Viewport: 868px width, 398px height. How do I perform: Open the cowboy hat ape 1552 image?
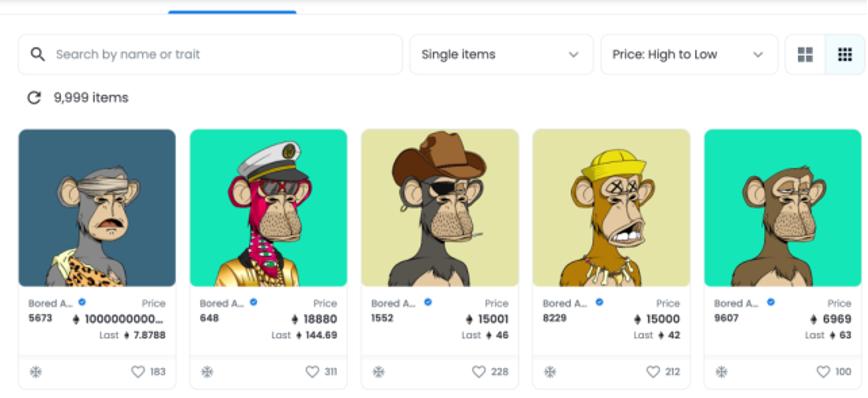440,208
